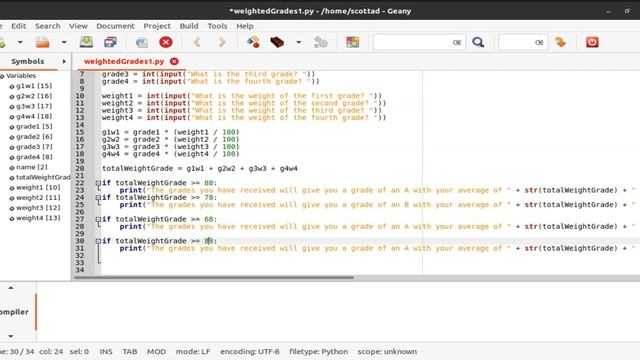This screenshot has width=640, height=360.
Task: Run the script with the gears Execute icon
Action: [321, 42]
